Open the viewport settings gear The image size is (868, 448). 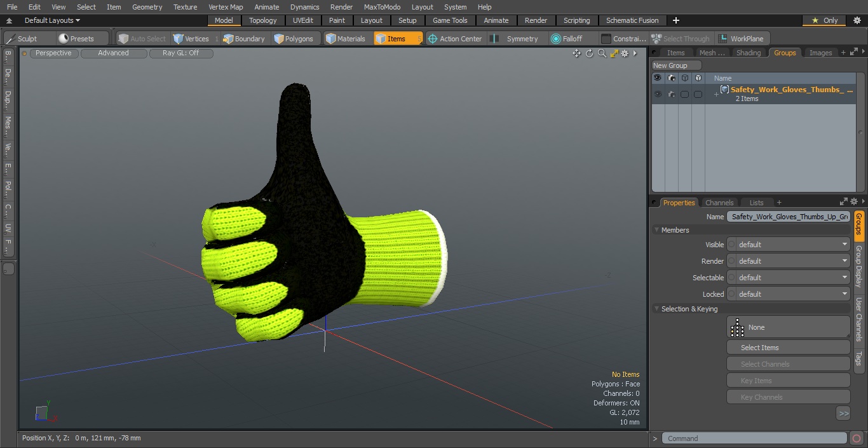(x=625, y=53)
